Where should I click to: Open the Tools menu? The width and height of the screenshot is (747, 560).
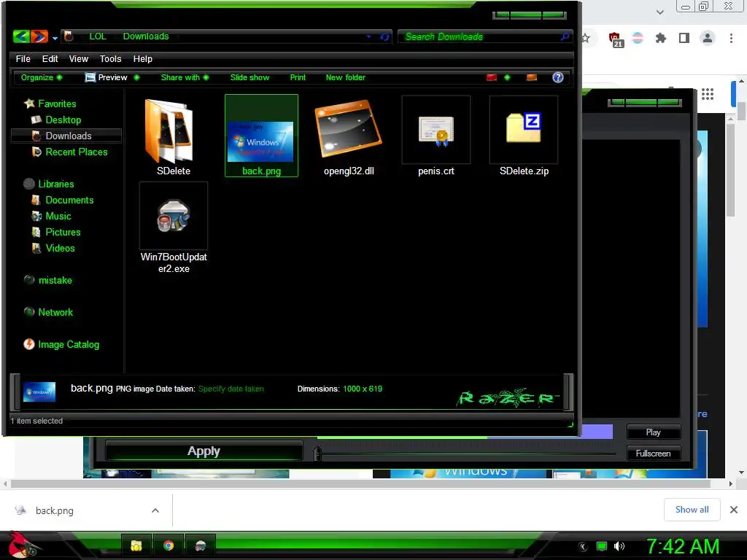coord(111,58)
